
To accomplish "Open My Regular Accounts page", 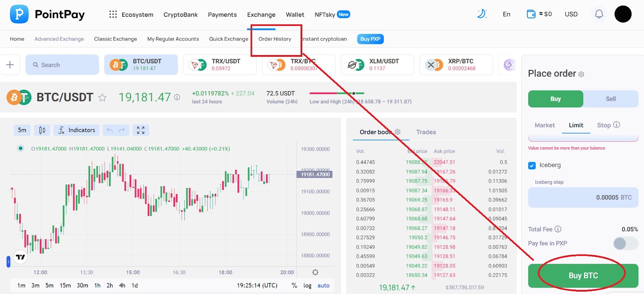I will pos(173,39).
